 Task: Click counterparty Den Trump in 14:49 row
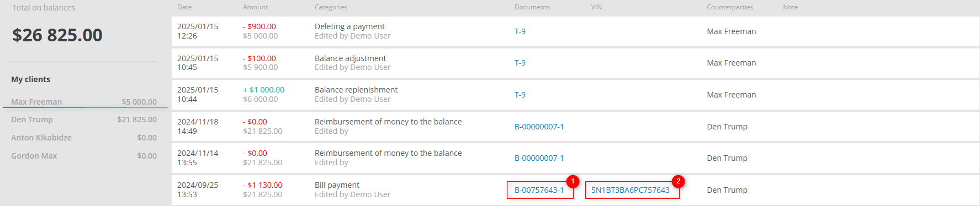click(x=727, y=127)
